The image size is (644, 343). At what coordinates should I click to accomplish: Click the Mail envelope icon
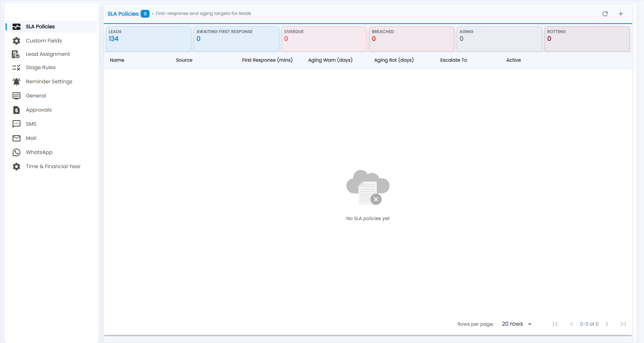tap(16, 138)
